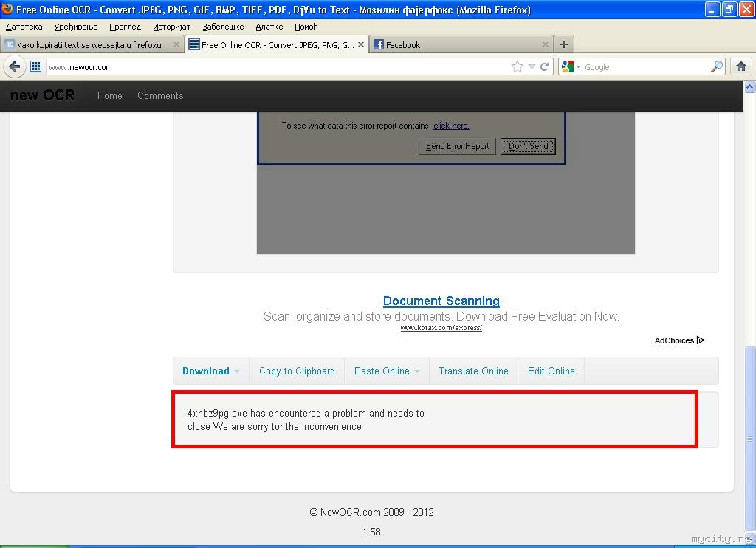Open the Помоћ menu
Screen dimensions: 756x548
pyautogui.click(x=306, y=27)
